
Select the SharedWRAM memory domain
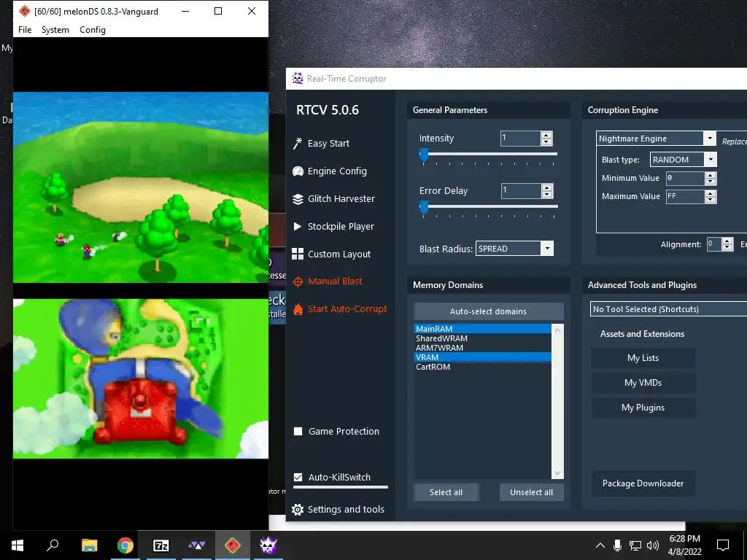[483, 338]
